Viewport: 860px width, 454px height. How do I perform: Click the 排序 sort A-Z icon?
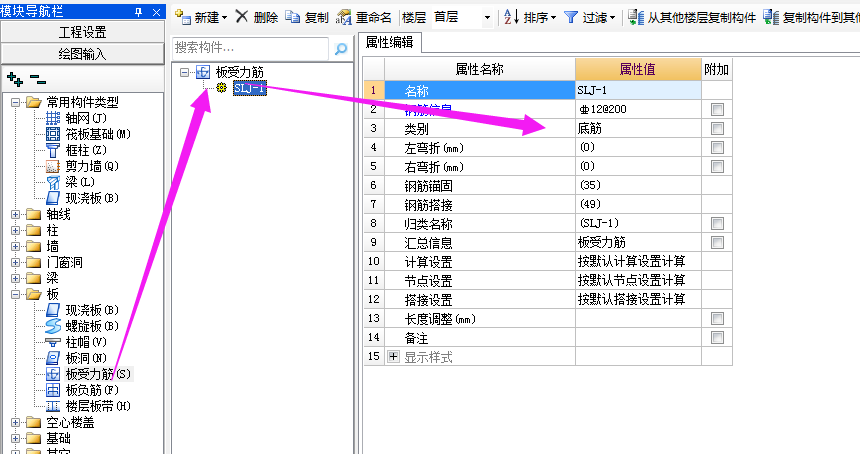(511, 17)
